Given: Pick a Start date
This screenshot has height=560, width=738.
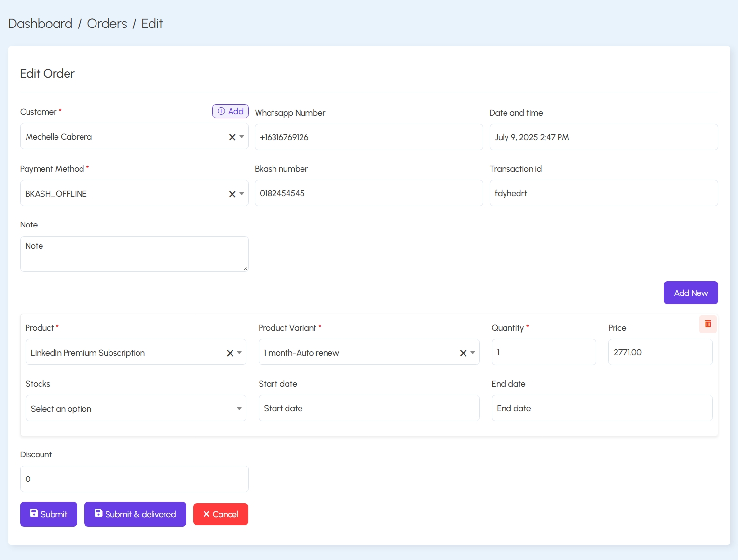Looking at the screenshot, I should point(369,408).
